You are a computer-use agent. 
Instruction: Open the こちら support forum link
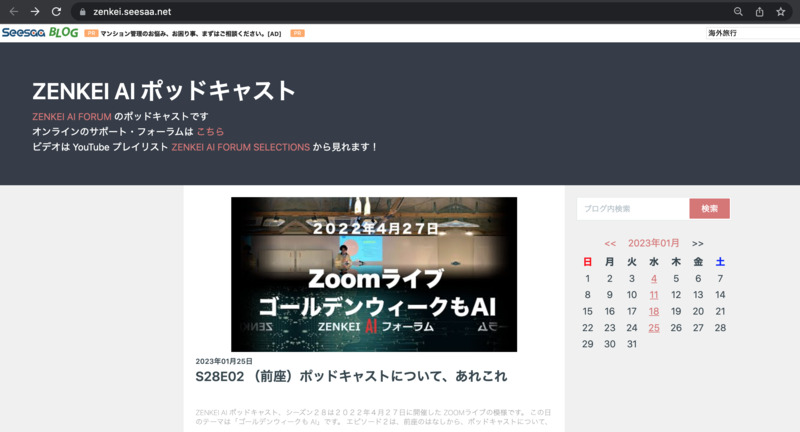pyautogui.click(x=210, y=132)
